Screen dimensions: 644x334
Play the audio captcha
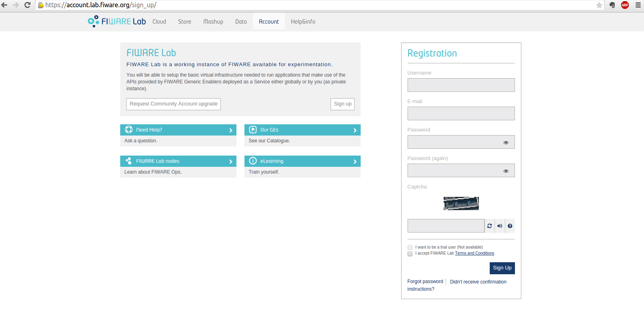[x=500, y=226]
